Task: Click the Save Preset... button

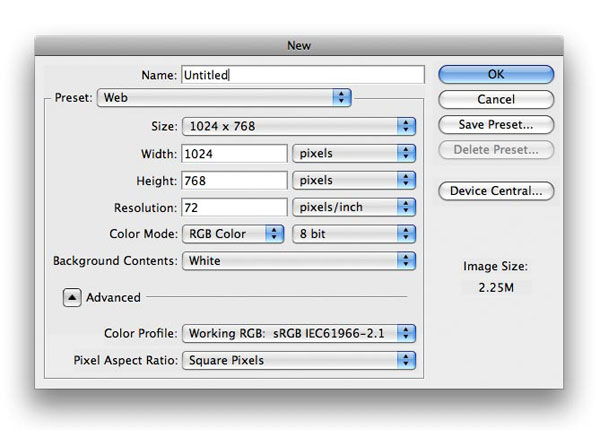Action: pyautogui.click(x=496, y=125)
